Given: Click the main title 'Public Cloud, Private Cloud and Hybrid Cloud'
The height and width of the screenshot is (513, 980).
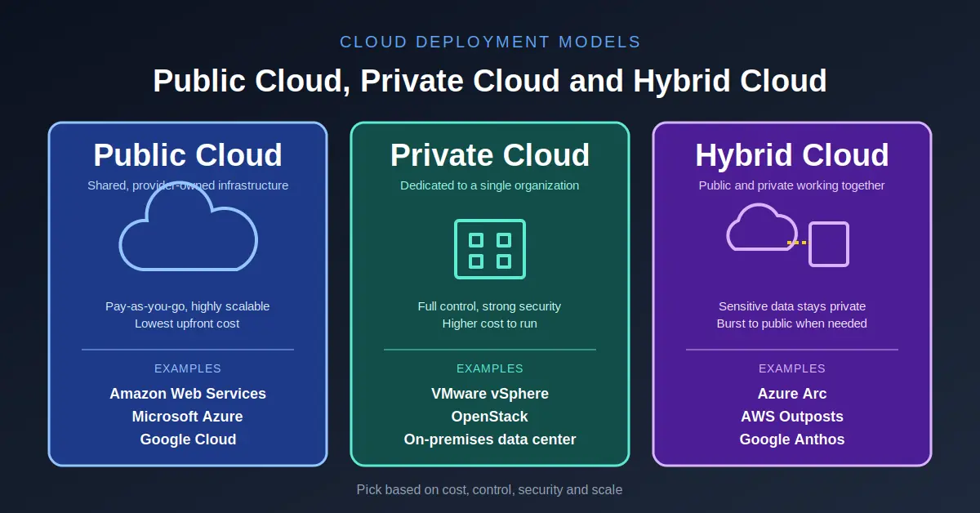Looking at the screenshot, I should tap(490, 82).
